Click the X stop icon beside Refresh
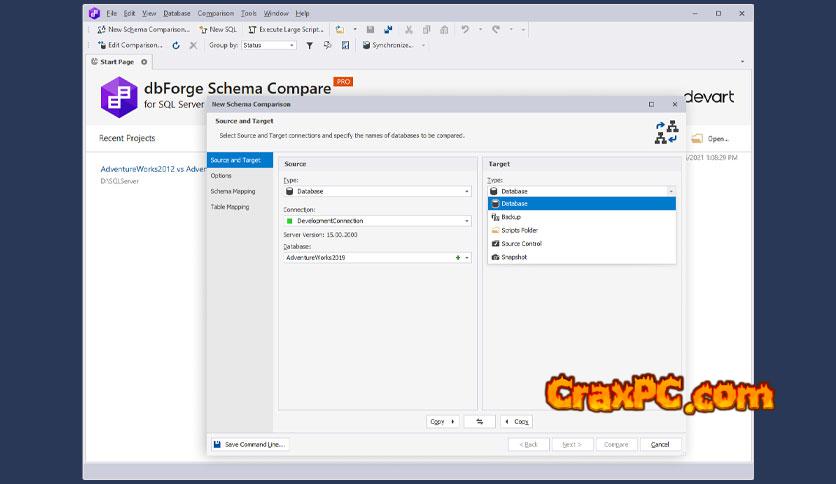 coord(193,45)
